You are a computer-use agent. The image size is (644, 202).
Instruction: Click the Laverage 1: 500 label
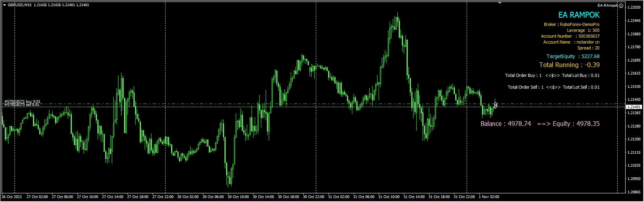coord(583,30)
